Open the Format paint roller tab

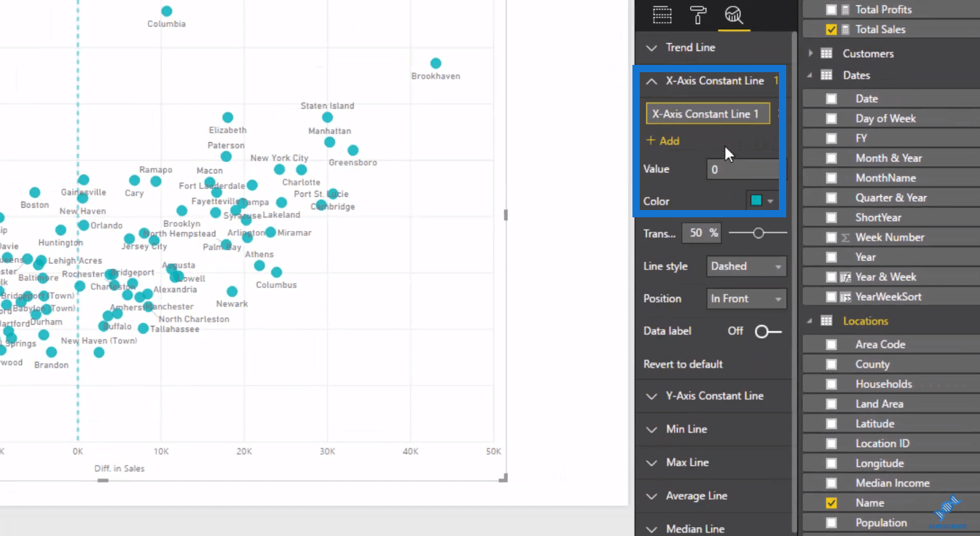pos(698,15)
